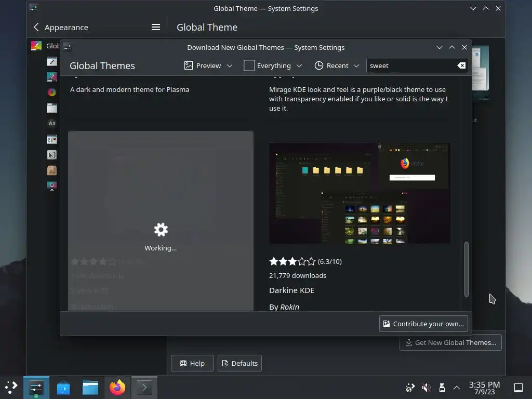This screenshot has height=399, width=532.
Task: Open Fonts (Aa) settings in sidebar
Action: pos(52,124)
